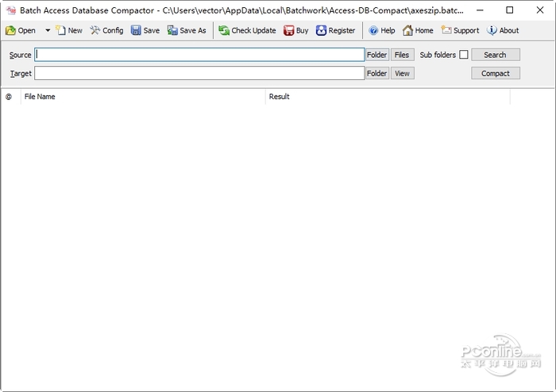Select the @ column header
The width and height of the screenshot is (556, 392).
pyautogui.click(x=10, y=97)
